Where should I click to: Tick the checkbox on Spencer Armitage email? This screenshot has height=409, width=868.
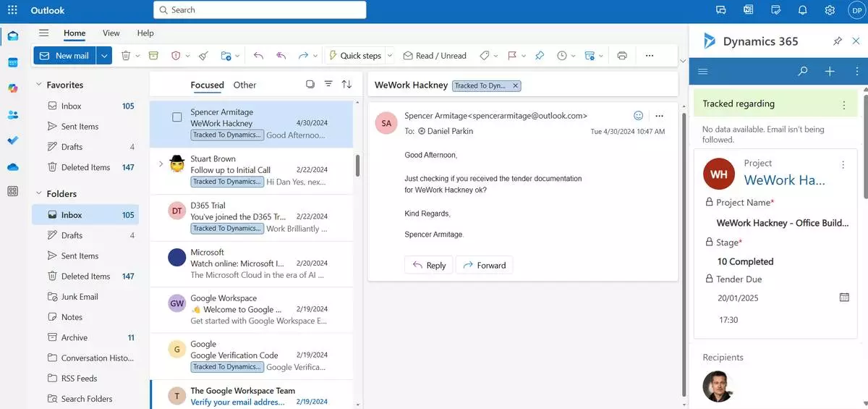point(177,117)
